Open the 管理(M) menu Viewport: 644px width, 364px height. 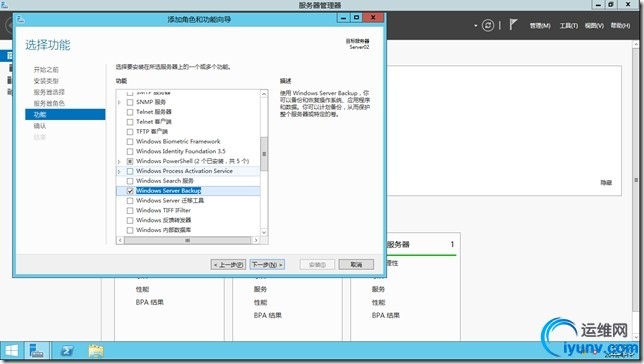click(x=540, y=25)
